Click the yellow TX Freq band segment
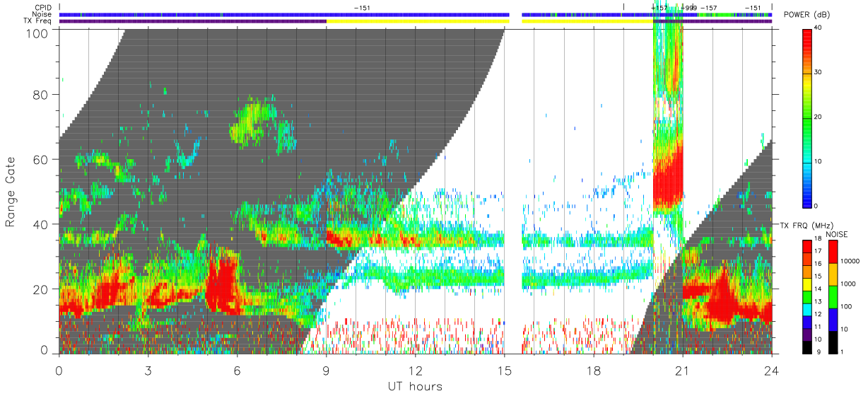 (418, 21)
